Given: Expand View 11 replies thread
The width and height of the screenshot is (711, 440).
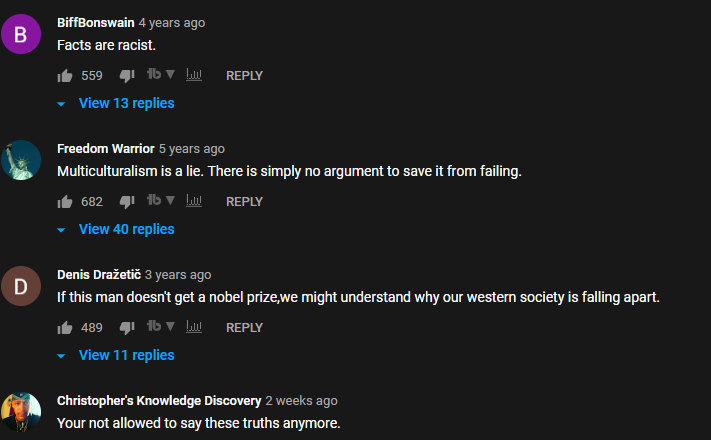Looking at the screenshot, I should (116, 356).
